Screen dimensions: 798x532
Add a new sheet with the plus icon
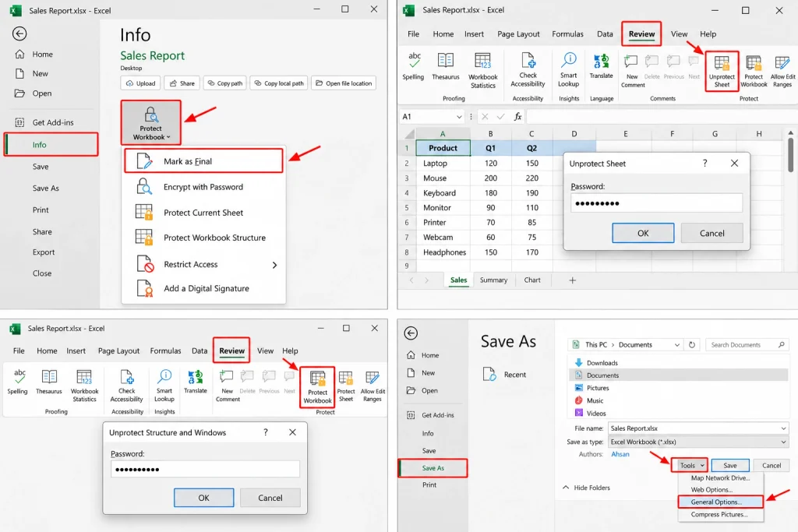click(572, 280)
